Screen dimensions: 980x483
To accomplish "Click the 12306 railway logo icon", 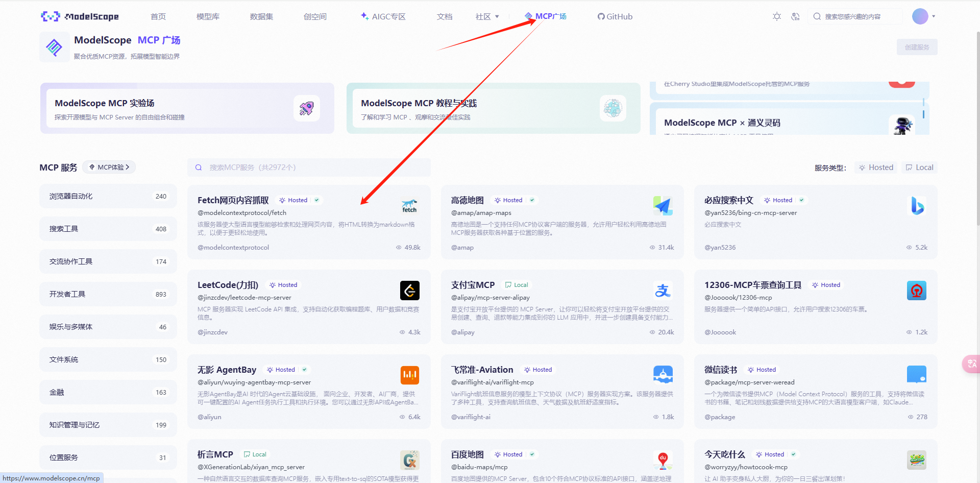I will [917, 291].
